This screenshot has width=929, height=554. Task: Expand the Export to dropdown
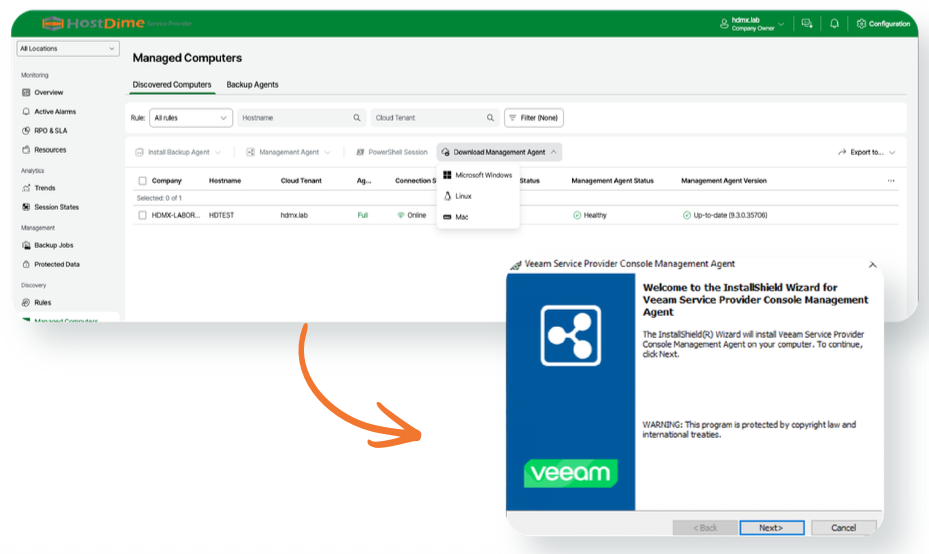coord(867,152)
